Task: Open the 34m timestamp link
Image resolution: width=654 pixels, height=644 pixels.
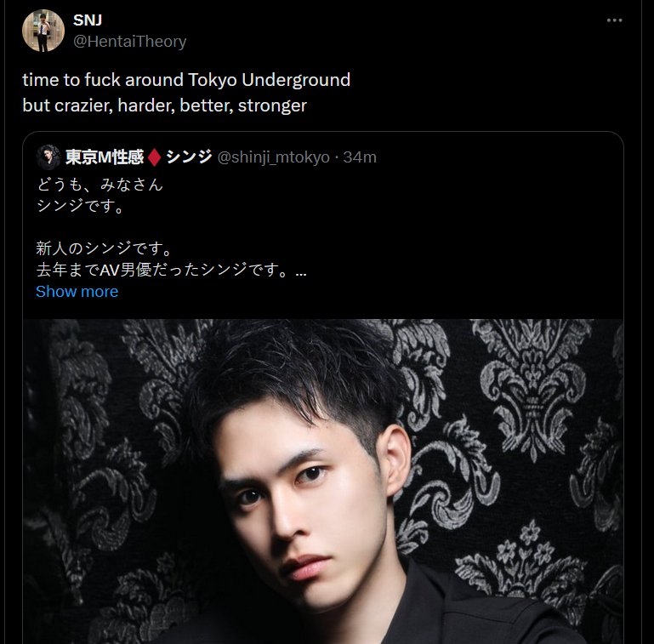Action: 360,157
